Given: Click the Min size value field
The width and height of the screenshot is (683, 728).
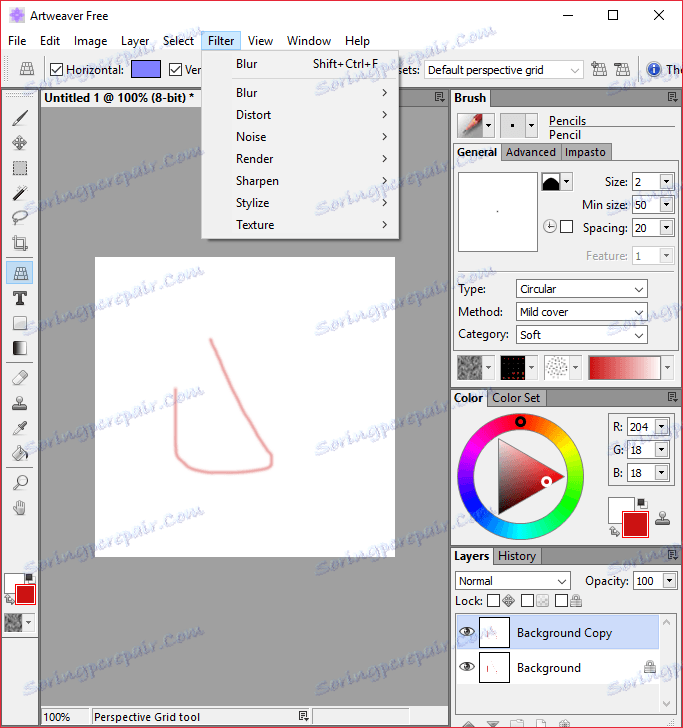Looking at the screenshot, I should coord(645,205).
